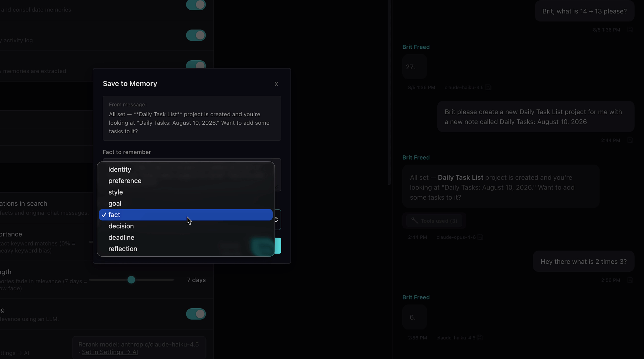The height and width of the screenshot is (359, 644).
Task: Click save icon beside the '6.' reply's claude-haiku-4.5
Action: pyautogui.click(x=480, y=337)
